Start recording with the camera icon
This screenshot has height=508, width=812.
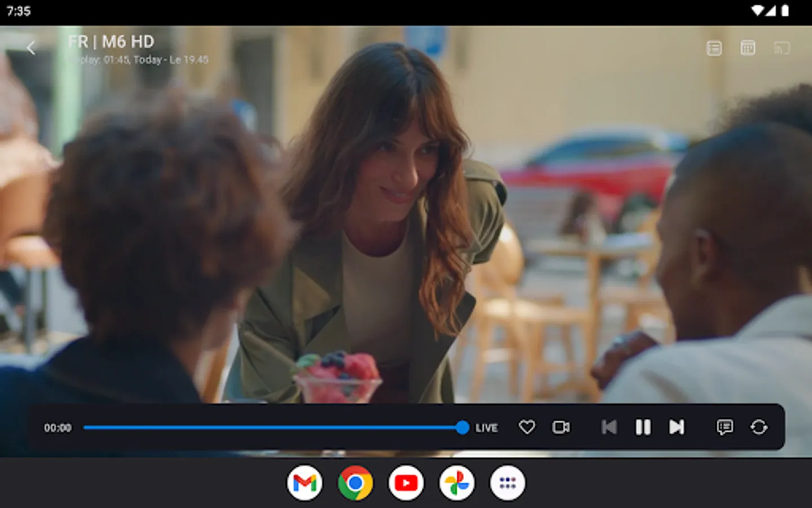[561, 427]
